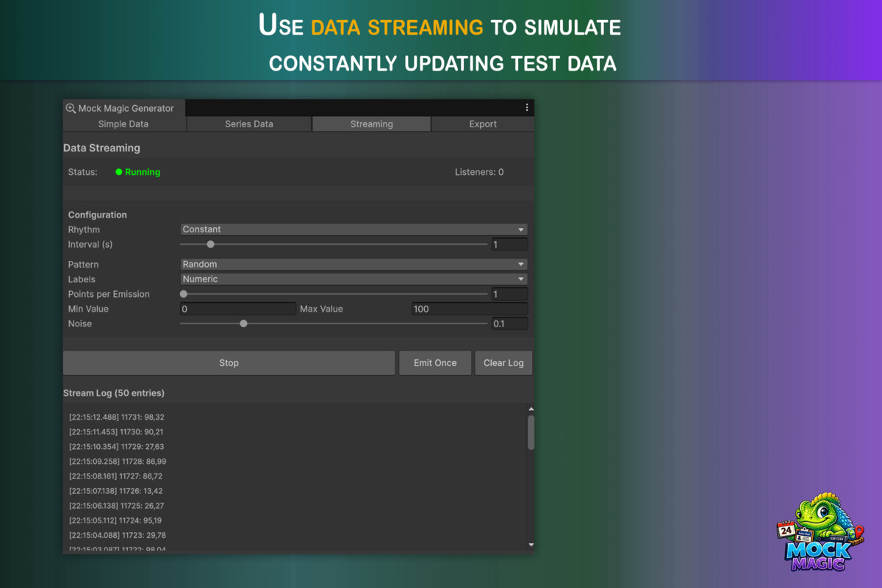Viewport: 882px width, 588px height.
Task: Select log entry 11725: 26,27
Action: (116, 506)
